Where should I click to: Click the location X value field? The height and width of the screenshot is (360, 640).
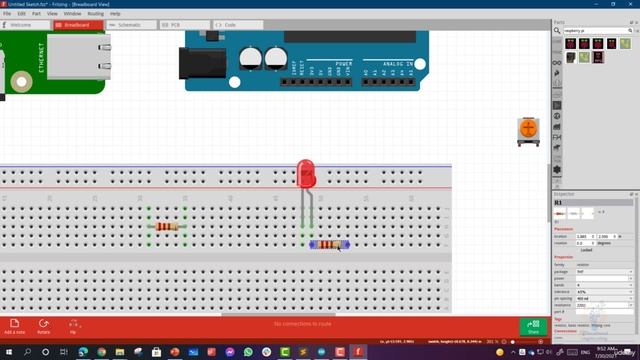[586, 236]
